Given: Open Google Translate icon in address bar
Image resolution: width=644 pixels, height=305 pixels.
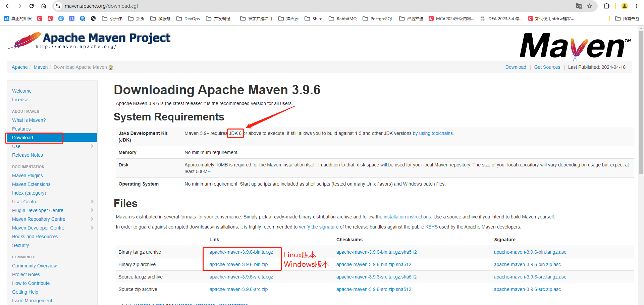Looking at the screenshot, I should tap(579, 6).
